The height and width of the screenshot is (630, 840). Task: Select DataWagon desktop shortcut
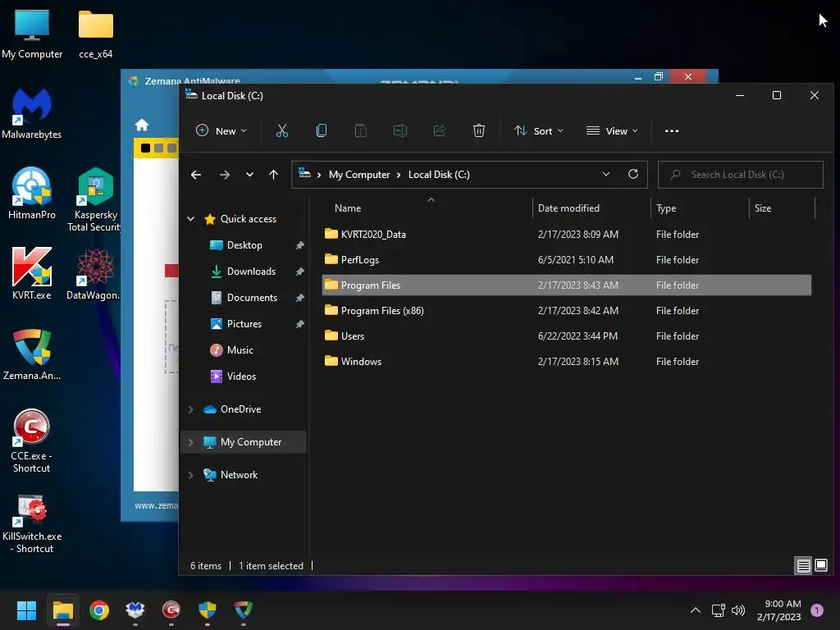[x=94, y=274]
